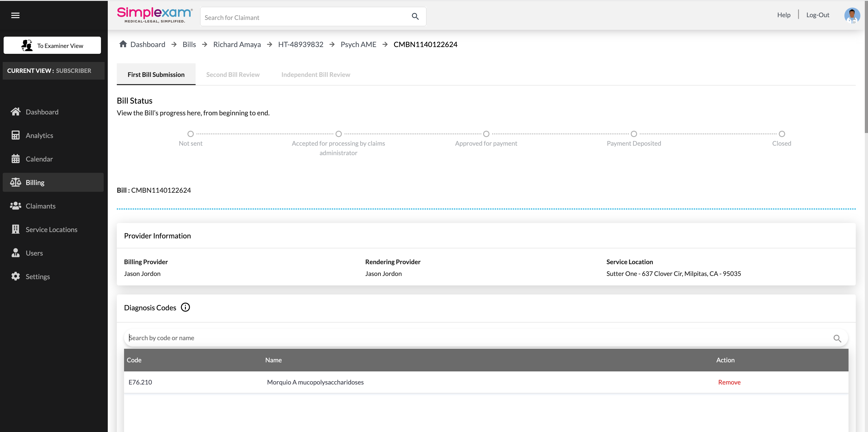This screenshot has width=868, height=432.
Task: Click the Diagnosis Codes info icon
Action: [x=185, y=307]
